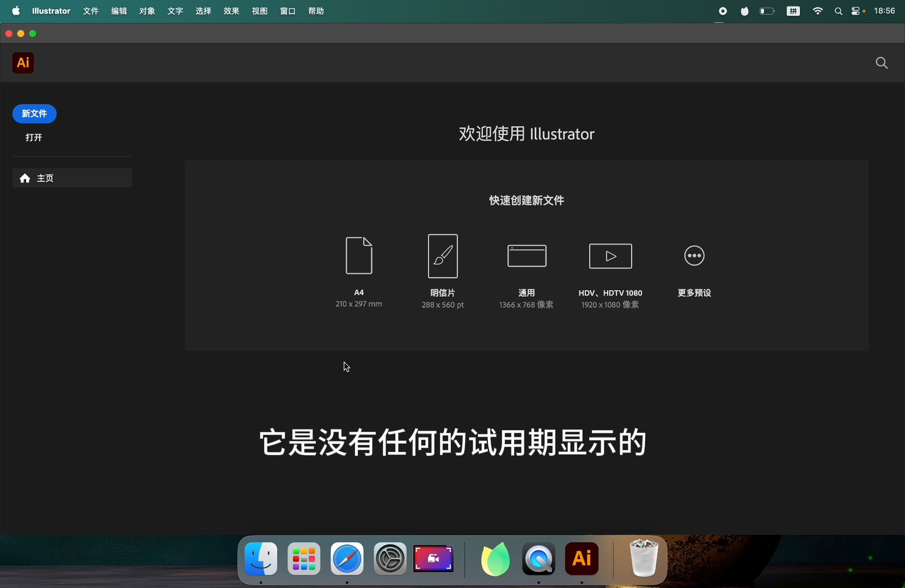This screenshot has height=588, width=905.
Task: Click the battery icon in menu bar
Action: (x=767, y=11)
